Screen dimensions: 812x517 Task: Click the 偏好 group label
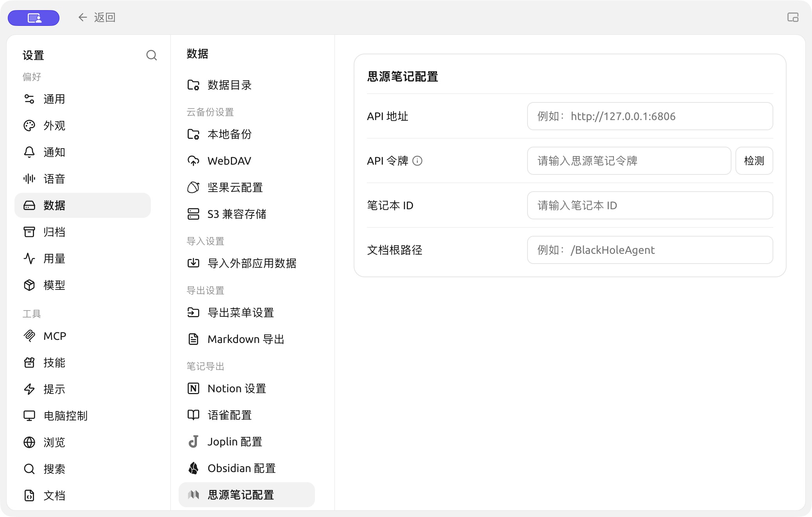[x=32, y=77]
